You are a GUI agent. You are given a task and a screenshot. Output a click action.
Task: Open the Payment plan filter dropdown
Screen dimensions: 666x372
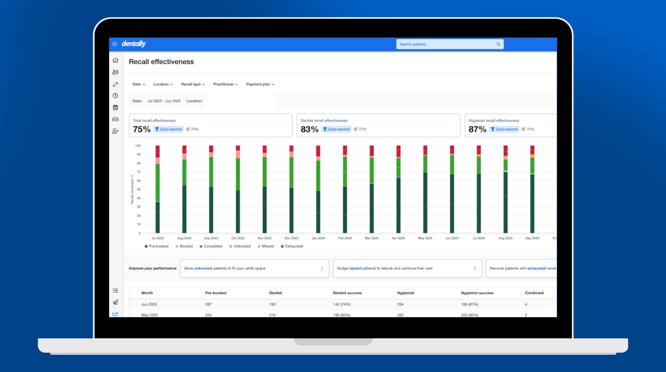(x=260, y=84)
